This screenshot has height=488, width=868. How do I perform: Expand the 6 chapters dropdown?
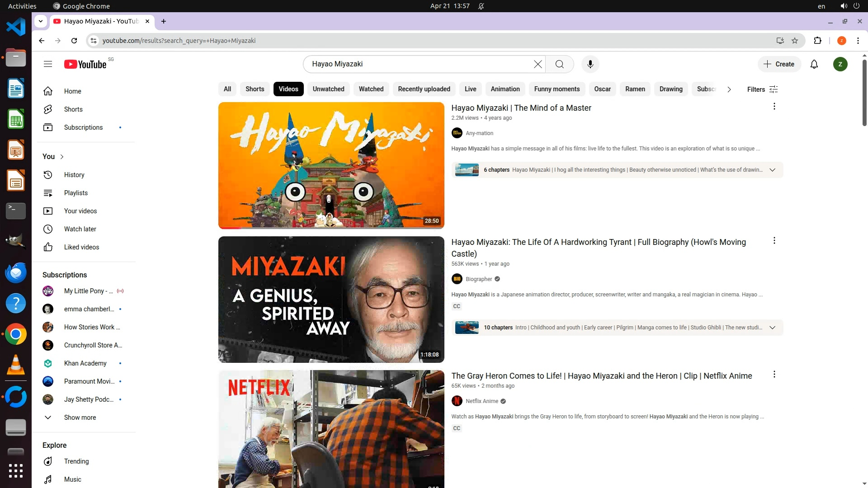tap(772, 170)
